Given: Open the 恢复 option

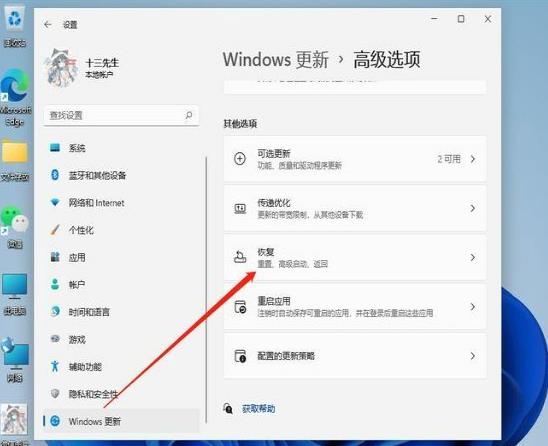Looking at the screenshot, I should [355, 257].
